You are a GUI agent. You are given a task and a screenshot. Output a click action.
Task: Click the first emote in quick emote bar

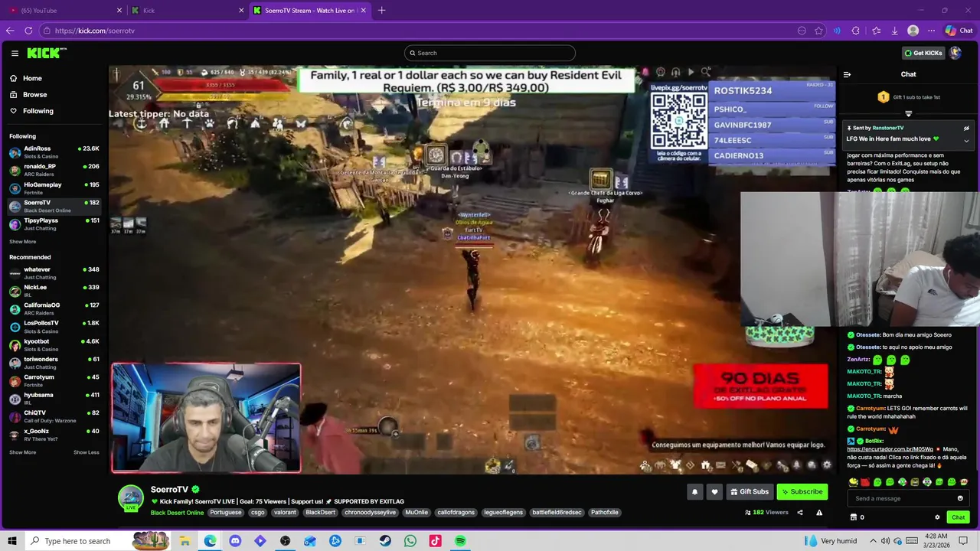[853, 482]
